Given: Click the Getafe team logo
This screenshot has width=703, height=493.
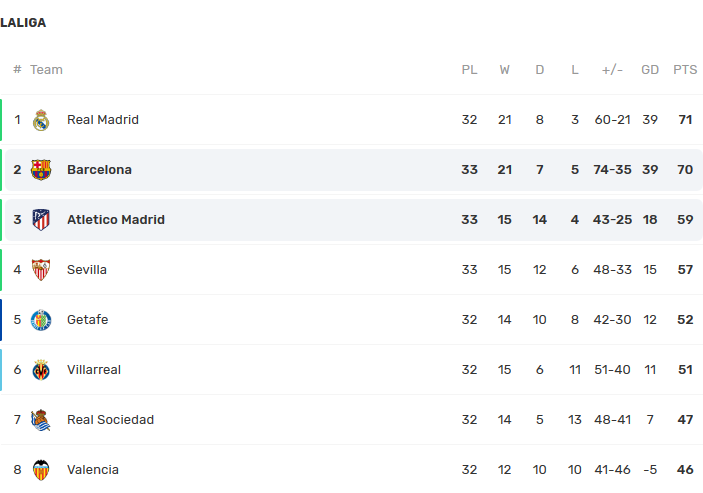Looking at the screenshot, I should pos(41,320).
